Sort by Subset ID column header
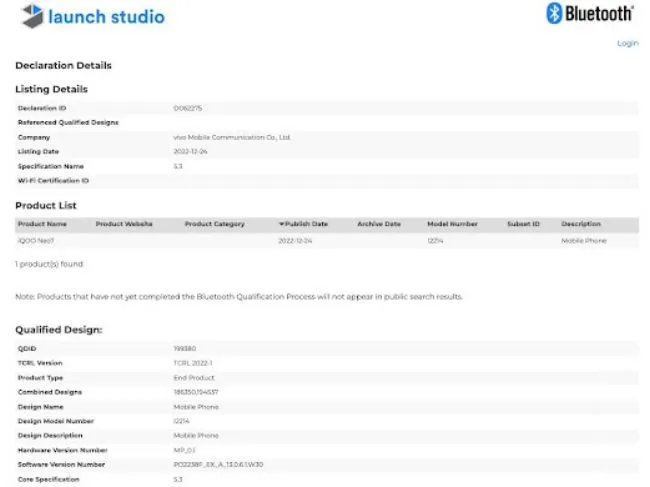The image size is (650, 487). pos(523,224)
